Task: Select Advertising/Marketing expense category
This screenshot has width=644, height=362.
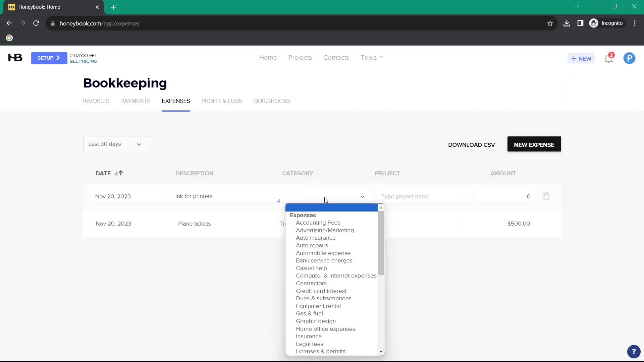Action: point(325,230)
